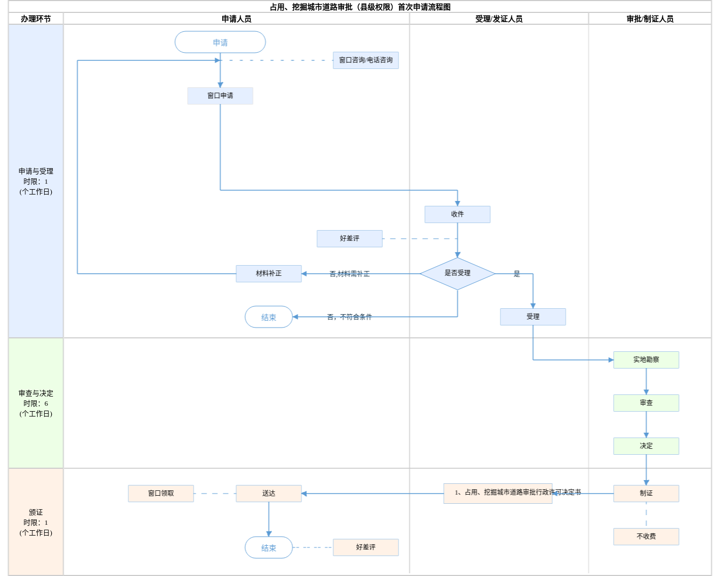
Task: Click the 窗口领取 annotation box
Action: (x=161, y=494)
